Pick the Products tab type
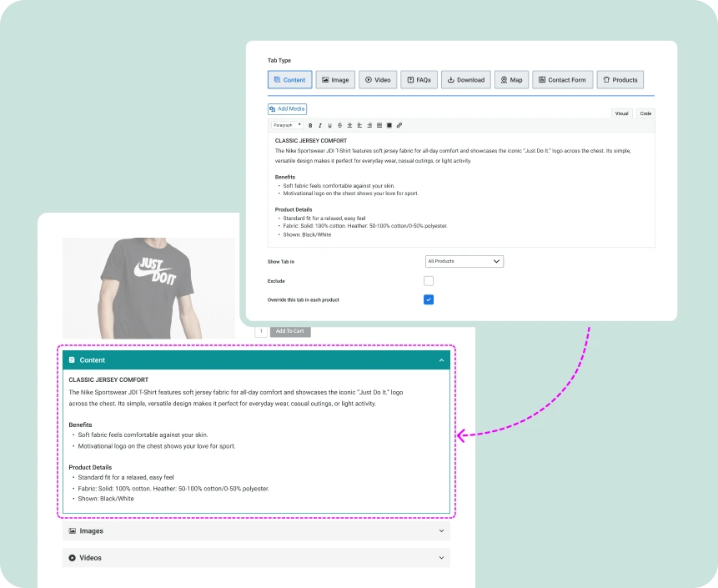This screenshot has width=718, height=588. pos(620,80)
